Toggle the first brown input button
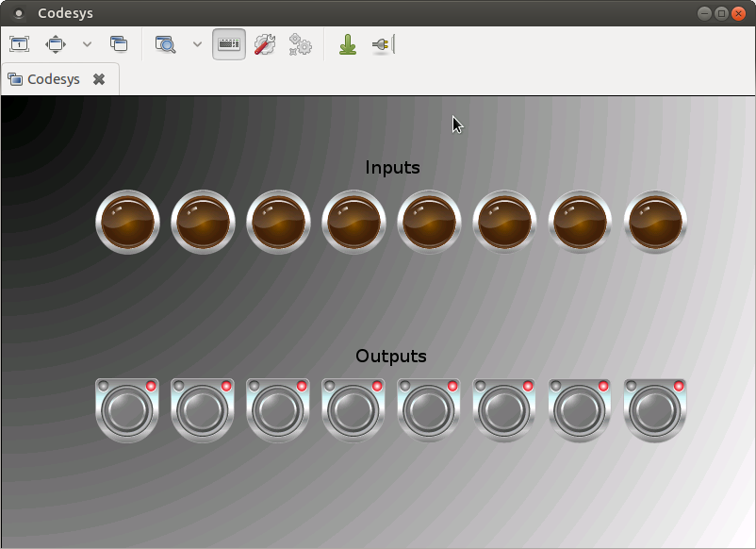756x549 pixels. 128,223
